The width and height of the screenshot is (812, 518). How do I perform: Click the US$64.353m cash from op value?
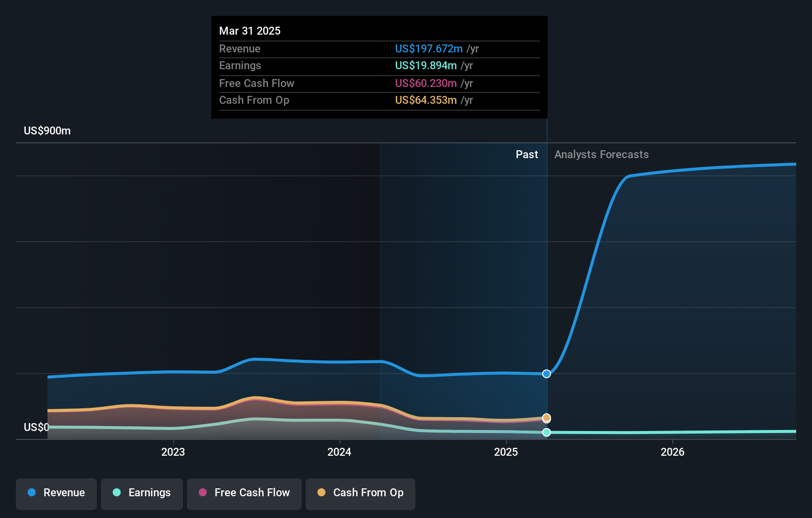[426, 100]
